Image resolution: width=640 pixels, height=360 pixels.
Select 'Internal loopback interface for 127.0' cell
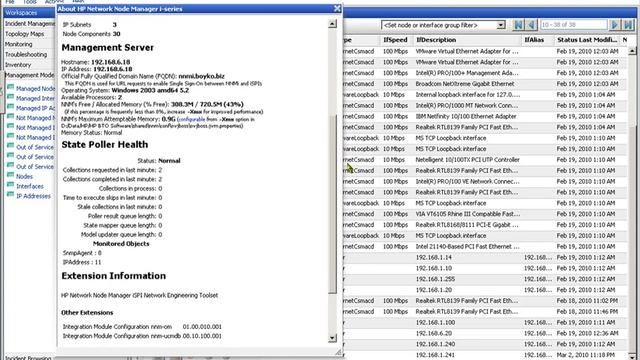coord(467,95)
